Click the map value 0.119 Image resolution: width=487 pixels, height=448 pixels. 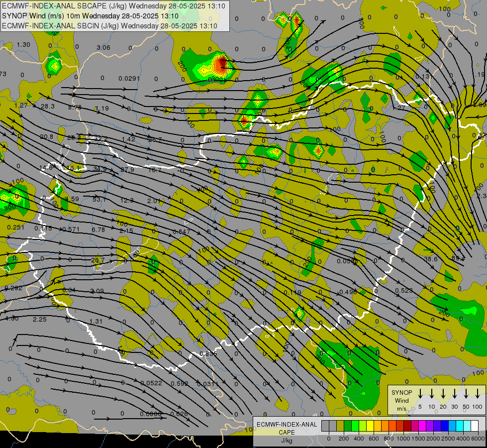pyautogui.click(x=292, y=293)
